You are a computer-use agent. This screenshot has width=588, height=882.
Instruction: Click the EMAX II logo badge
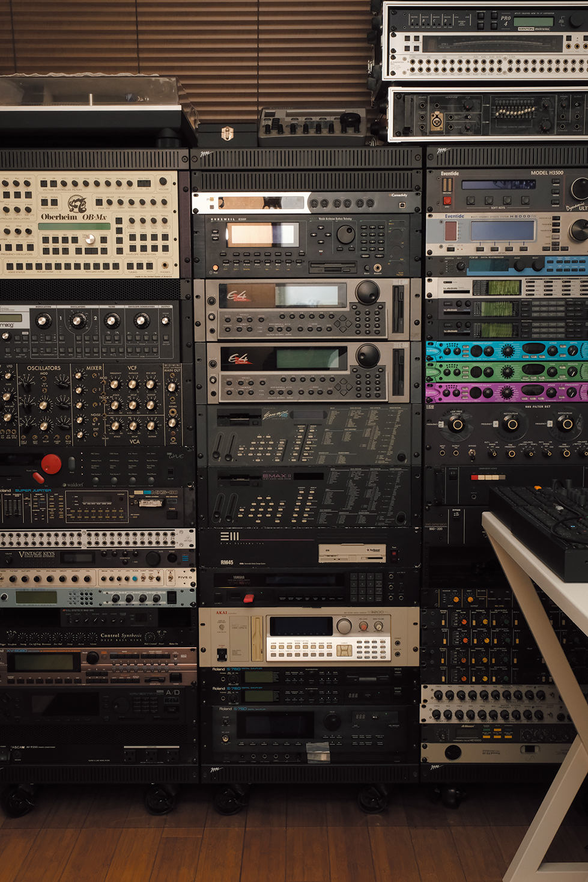click(x=276, y=476)
